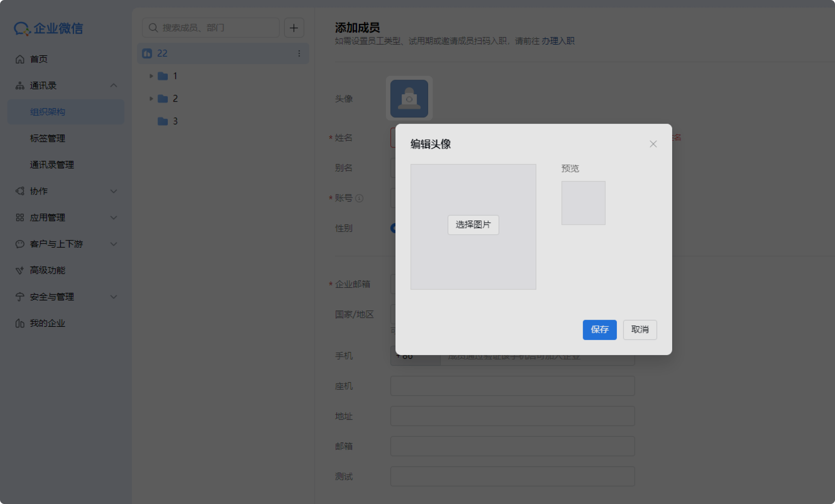Click the info icon next to 账号
This screenshot has height=504, width=835.
pos(359,198)
